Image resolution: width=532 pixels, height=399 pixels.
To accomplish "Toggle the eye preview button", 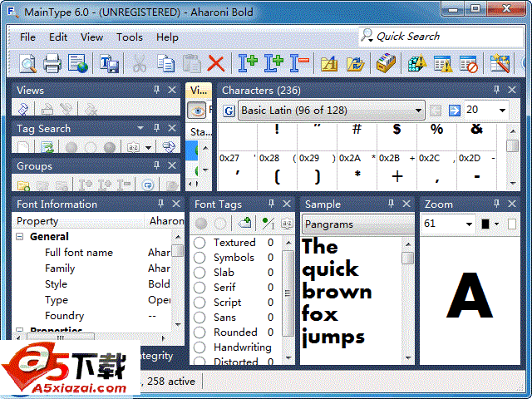I will click(197, 111).
